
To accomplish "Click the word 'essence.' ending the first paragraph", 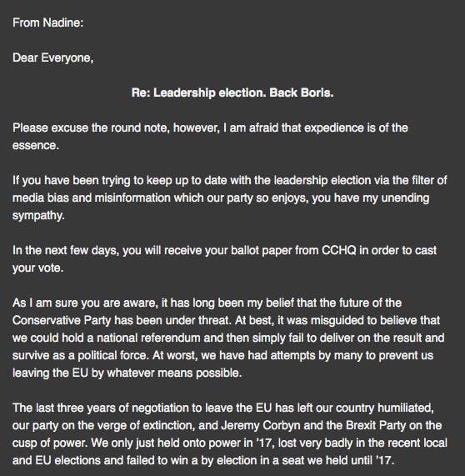I will click(x=36, y=145).
